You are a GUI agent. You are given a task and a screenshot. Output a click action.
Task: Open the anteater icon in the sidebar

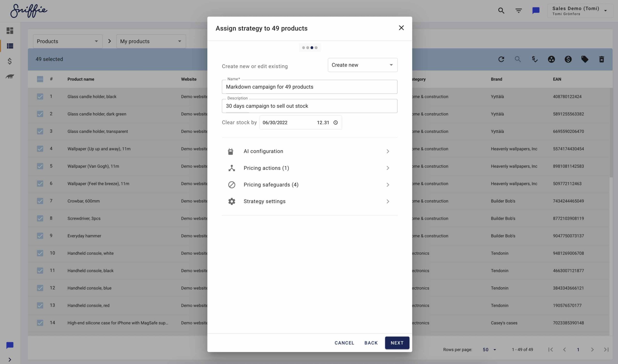click(10, 76)
